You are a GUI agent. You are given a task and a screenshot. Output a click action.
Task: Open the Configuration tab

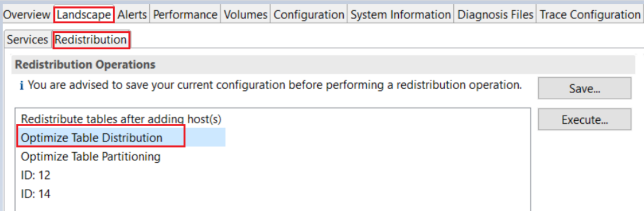pos(309,15)
